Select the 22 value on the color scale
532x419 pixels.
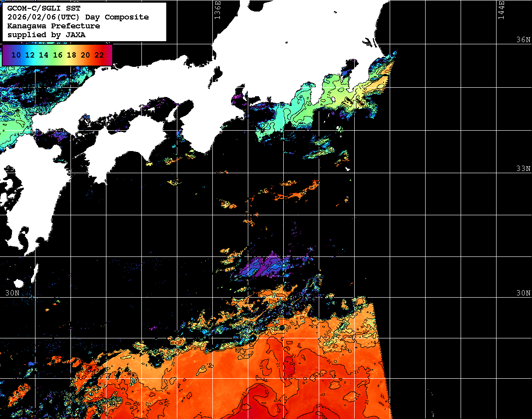pyautogui.click(x=99, y=55)
